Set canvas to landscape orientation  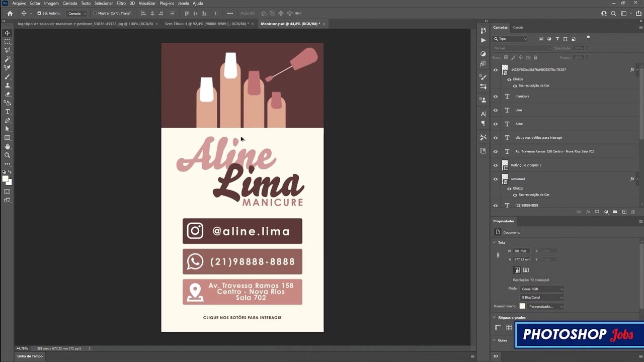(x=526, y=270)
